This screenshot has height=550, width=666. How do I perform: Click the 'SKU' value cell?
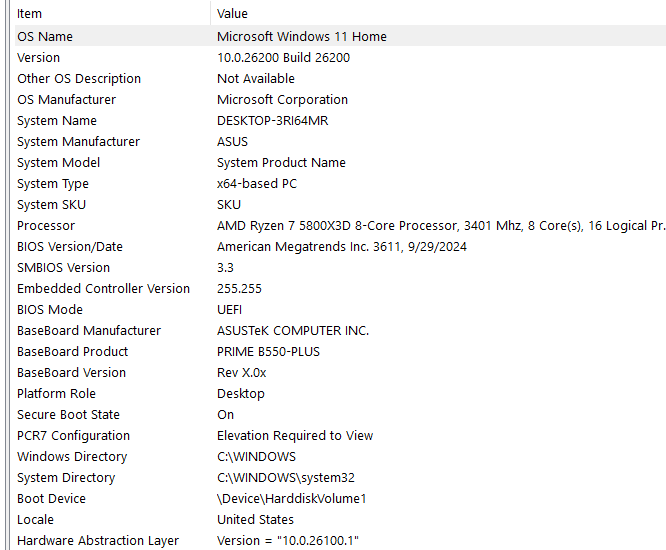coord(229,205)
